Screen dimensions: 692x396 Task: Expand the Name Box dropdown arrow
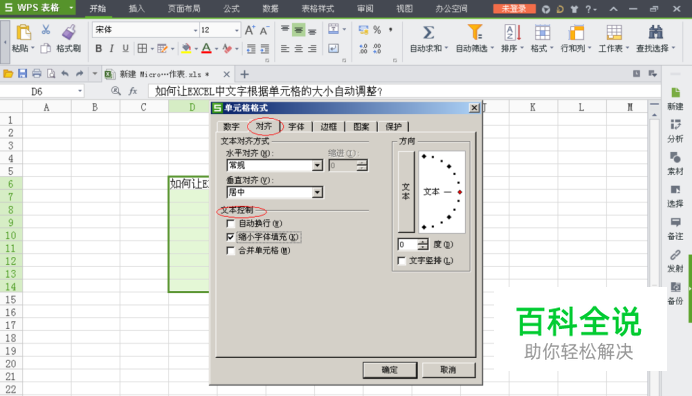tap(80, 91)
